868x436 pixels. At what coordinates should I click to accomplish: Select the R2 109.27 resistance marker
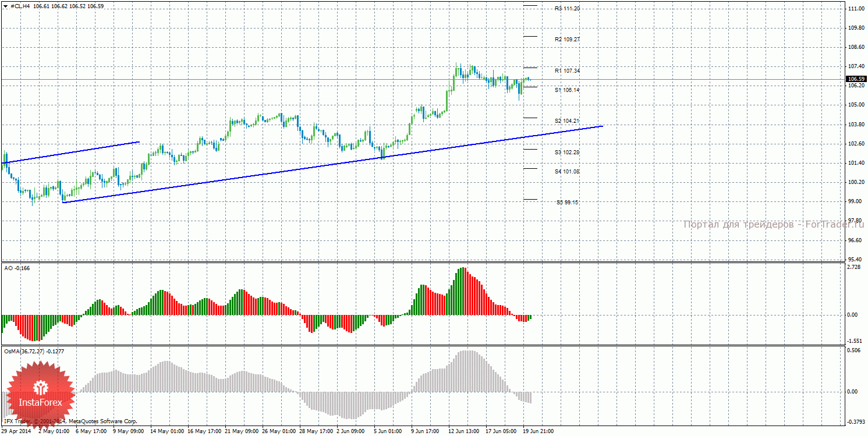click(x=567, y=40)
